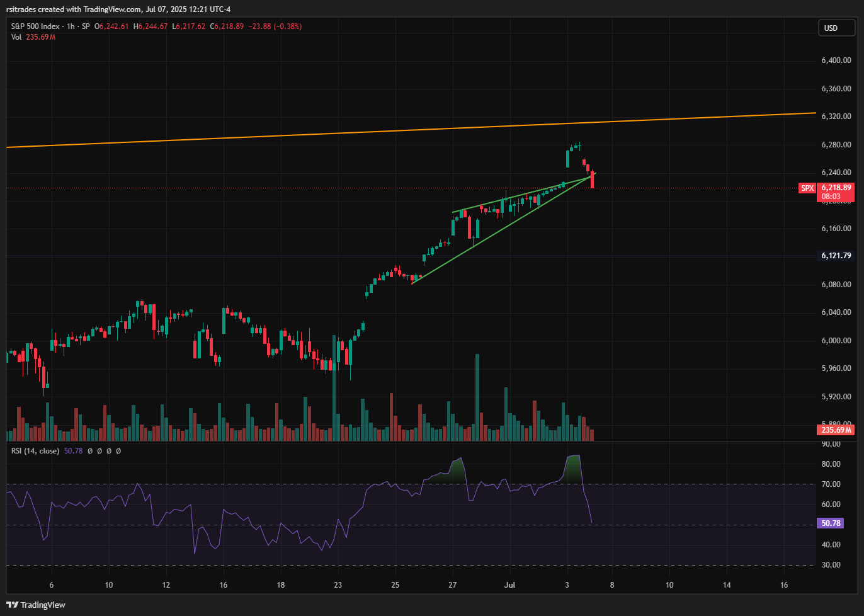Click the red SPX price tag
This screenshot has height=616, width=864.
pyautogui.click(x=807, y=188)
